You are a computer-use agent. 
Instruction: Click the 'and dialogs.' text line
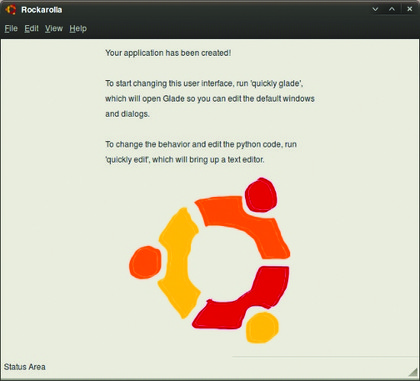(127, 114)
